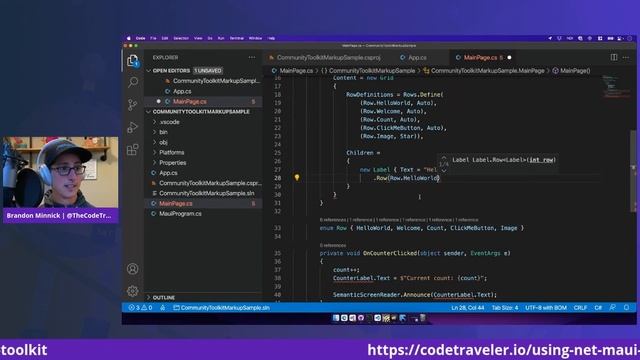
Task: Click MainPage.cs breadcrumb segment
Action: (x=292, y=71)
